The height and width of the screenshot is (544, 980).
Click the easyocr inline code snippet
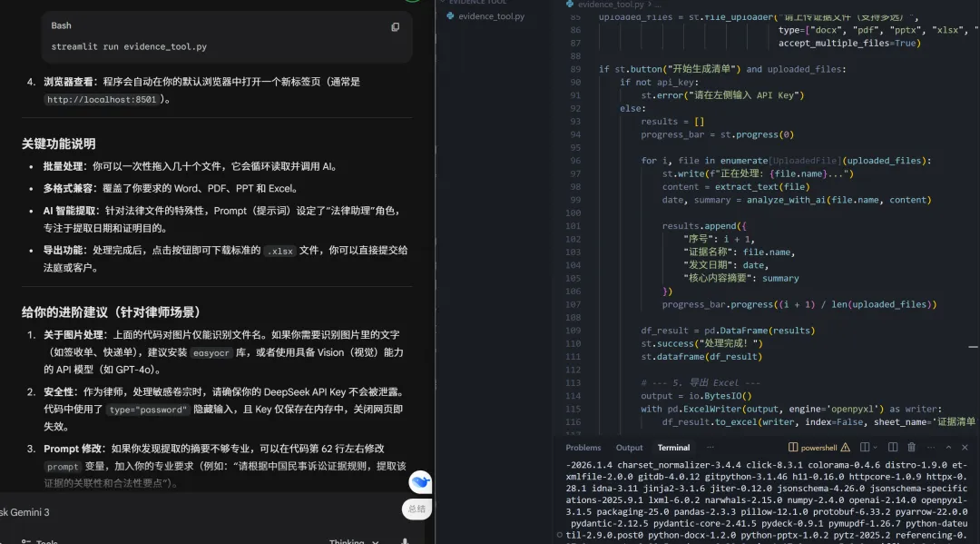(x=211, y=353)
